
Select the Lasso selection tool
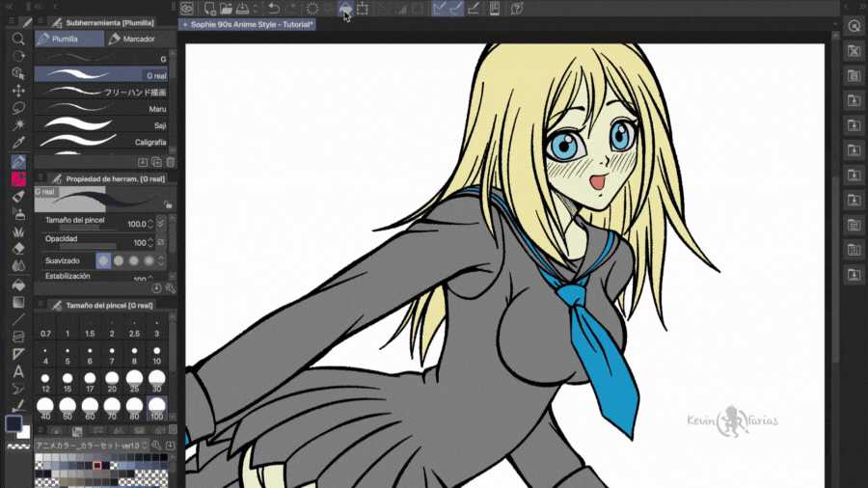coord(18,107)
